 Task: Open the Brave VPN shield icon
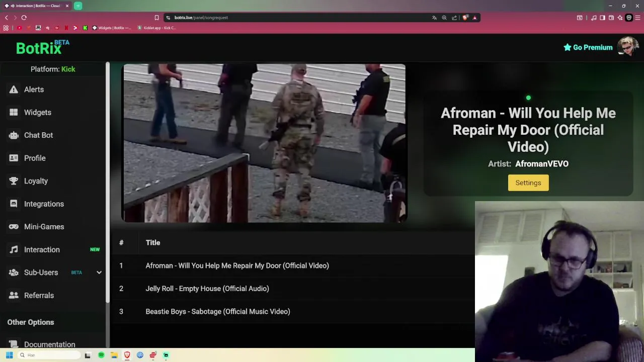click(x=629, y=18)
